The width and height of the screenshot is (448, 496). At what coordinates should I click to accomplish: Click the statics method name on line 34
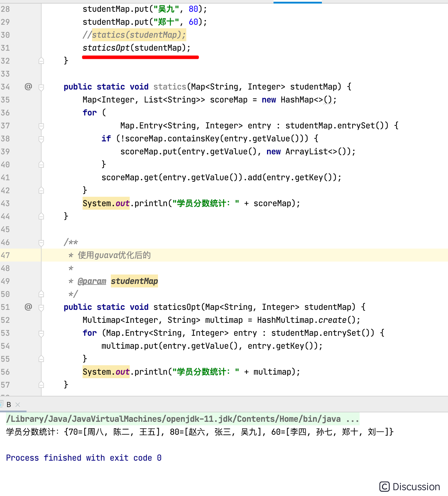point(170,87)
